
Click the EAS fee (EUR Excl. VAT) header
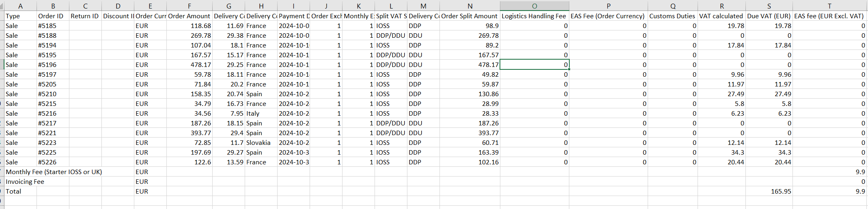(x=829, y=16)
